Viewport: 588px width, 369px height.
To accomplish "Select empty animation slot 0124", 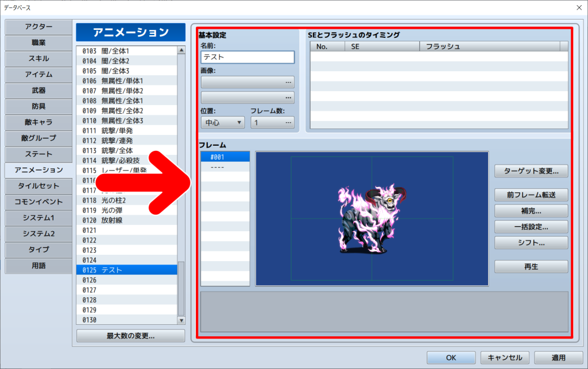I will click(127, 260).
